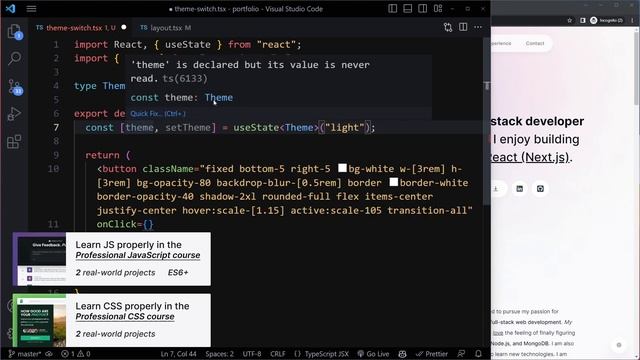Screen dimensions: 640x360
Task: Open the Search view in activity bar
Action: click(x=15, y=58)
